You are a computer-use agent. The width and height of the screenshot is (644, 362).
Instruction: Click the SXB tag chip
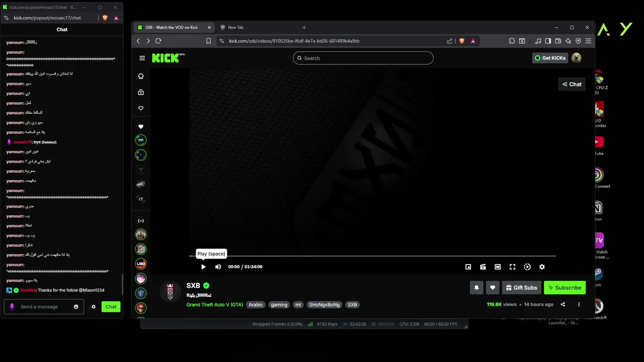(352, 305)
